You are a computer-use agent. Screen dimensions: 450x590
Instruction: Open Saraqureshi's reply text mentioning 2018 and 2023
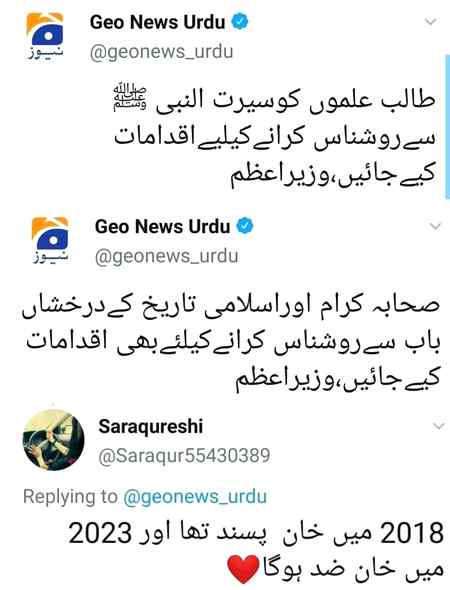256,551
